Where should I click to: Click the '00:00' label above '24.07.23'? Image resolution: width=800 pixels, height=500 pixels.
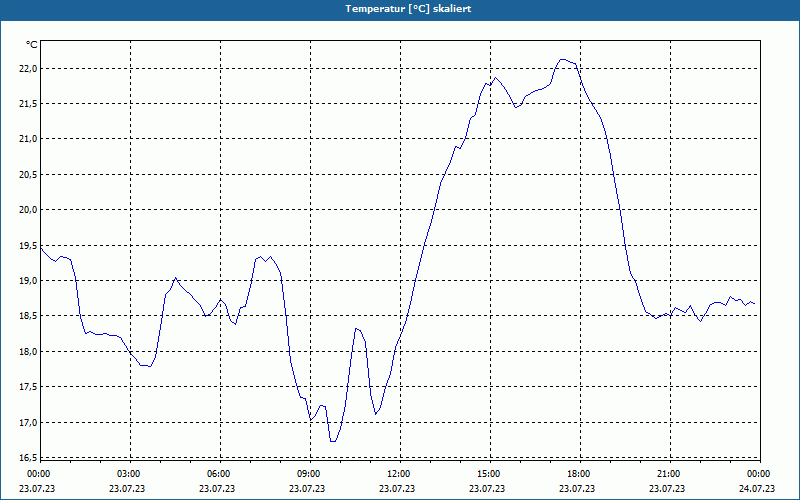pos(757,474)
